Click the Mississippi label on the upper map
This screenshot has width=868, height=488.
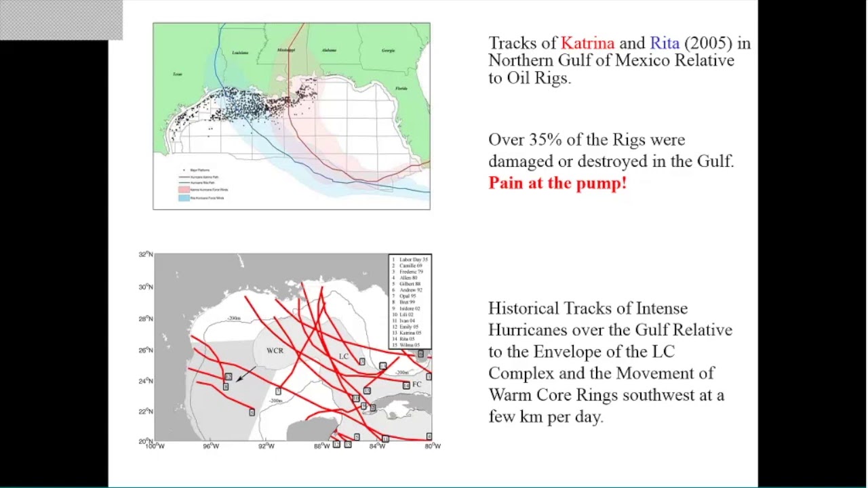286,50
